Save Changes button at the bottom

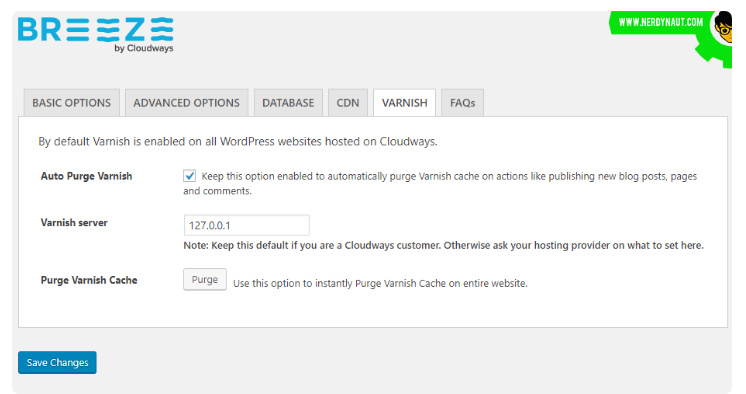pos(57,363)
